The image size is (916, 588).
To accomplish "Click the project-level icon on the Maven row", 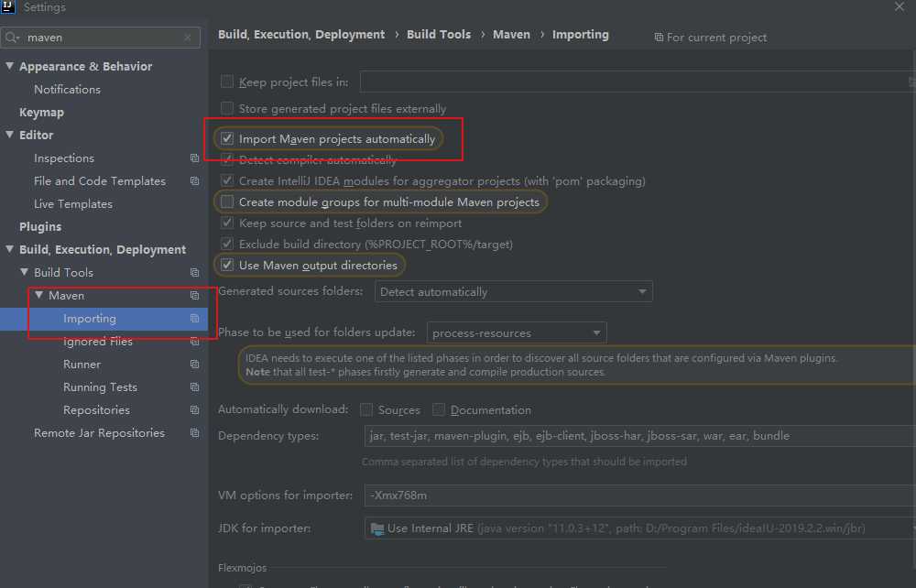I will click(194, 296).
